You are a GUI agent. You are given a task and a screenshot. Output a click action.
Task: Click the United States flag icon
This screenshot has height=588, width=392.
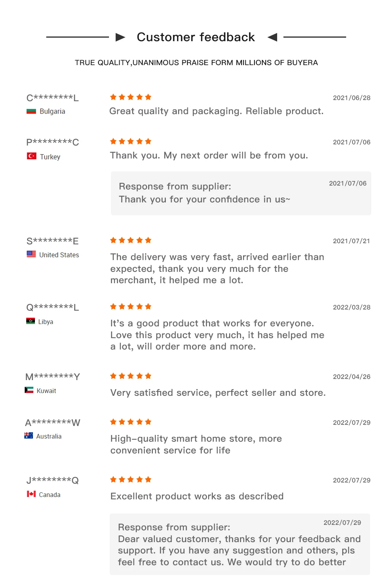coord(31,254)
